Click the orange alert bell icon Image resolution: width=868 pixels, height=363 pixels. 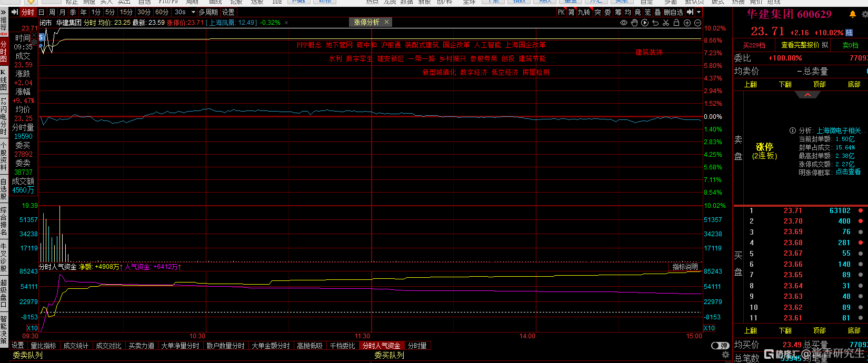point(853,14)
